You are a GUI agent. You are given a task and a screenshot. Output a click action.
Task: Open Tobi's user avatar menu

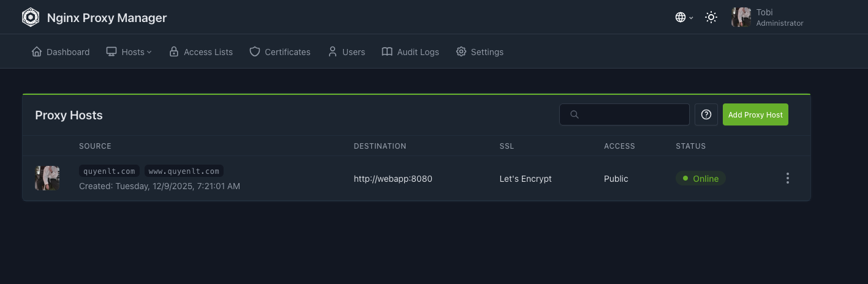pyautogui.click(x=741, y=18)
